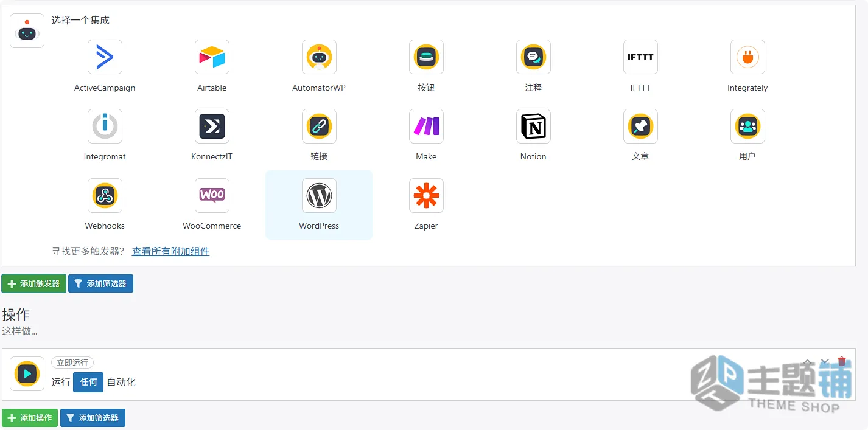This screenshot has width=868, height=430.
Task: Open the 任何 selector in the action row
Action: [x=88, y=382]
